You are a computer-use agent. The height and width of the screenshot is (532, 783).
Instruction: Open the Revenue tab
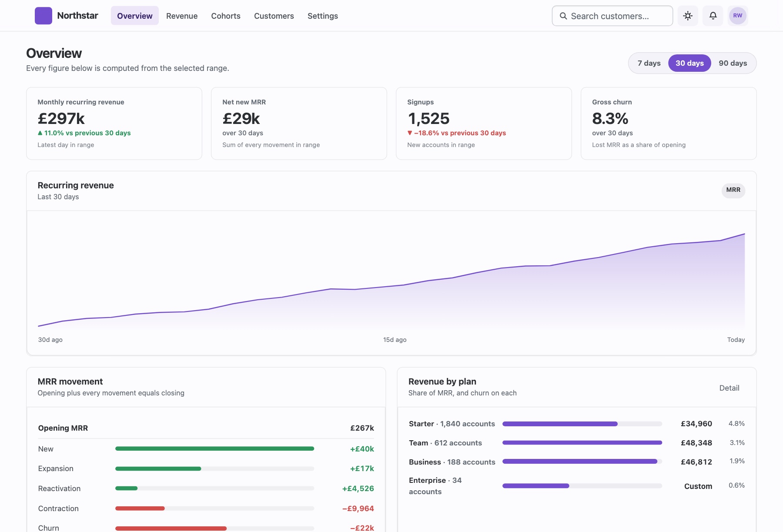point(182,16)
